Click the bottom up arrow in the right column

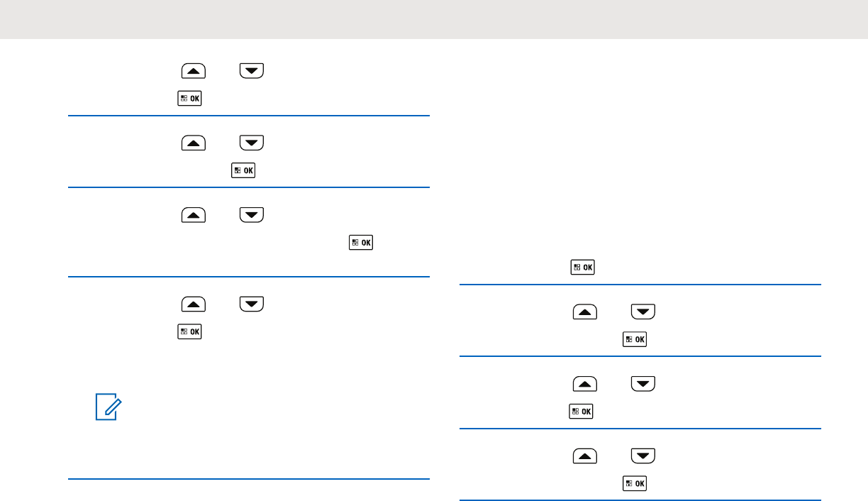(585, 456)
